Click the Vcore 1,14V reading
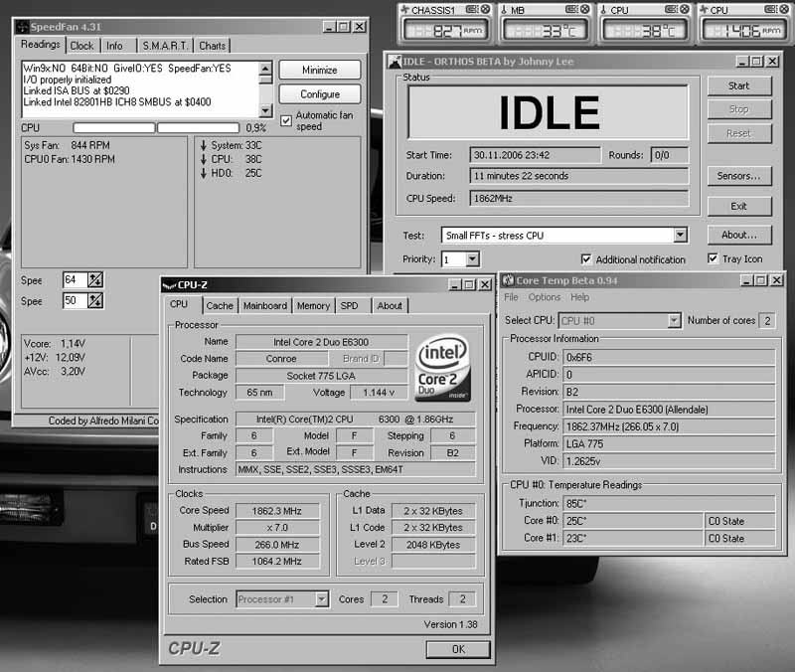 tap(55, 343)
